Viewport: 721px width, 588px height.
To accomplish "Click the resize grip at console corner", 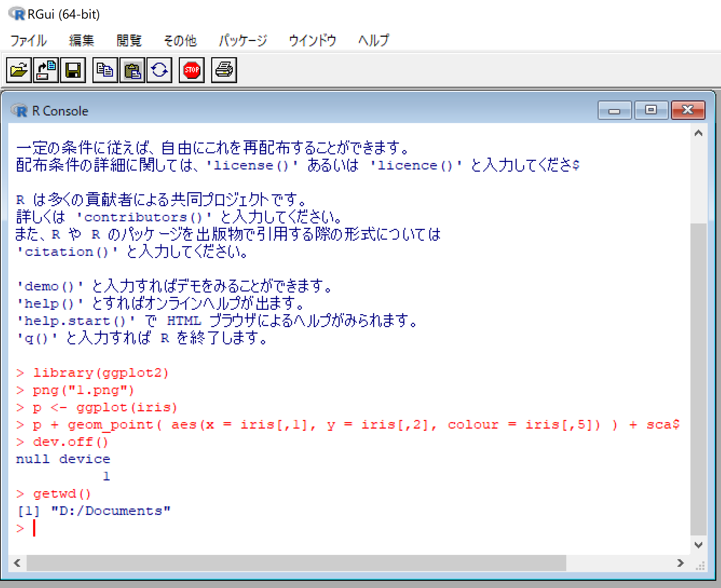I will pyautogui.click(x=700, y=565).
